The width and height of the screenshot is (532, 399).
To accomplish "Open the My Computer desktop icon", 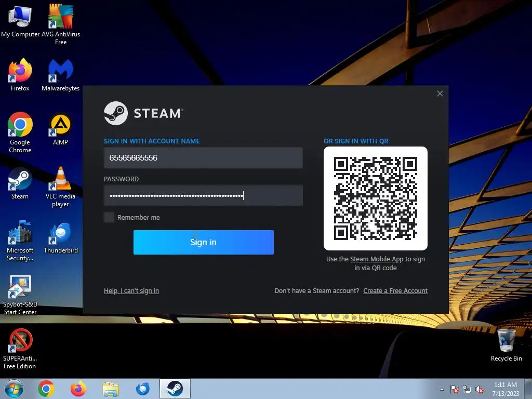I will click(20, 21).
